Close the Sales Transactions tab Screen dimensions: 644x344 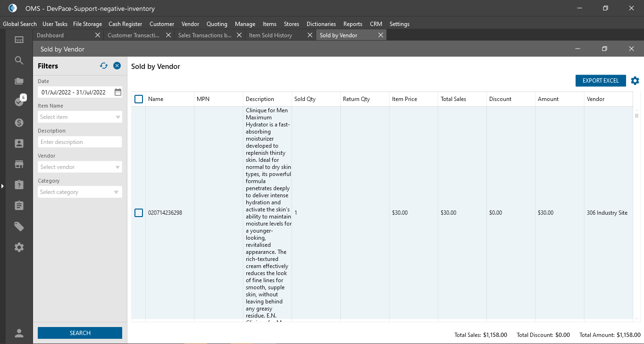(239, 35)
